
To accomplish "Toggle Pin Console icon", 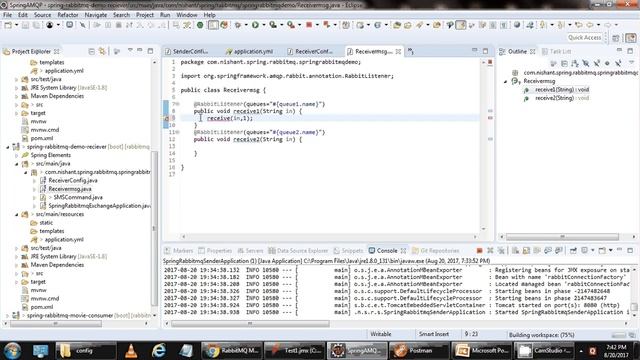I will click(x=573, y=251).
